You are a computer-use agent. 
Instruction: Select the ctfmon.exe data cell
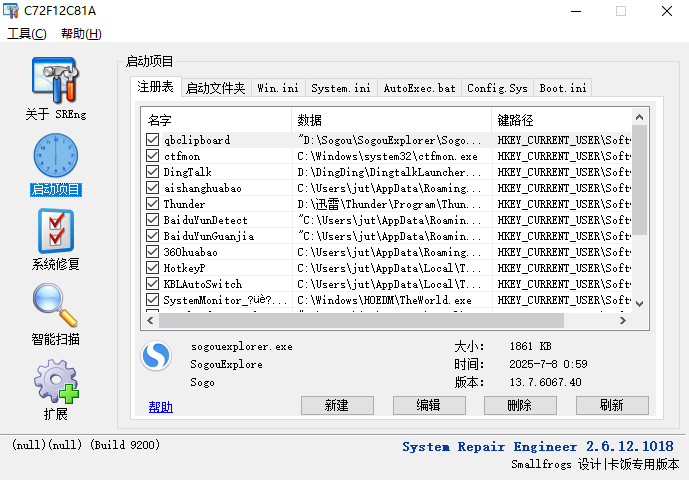pos(387,156)
